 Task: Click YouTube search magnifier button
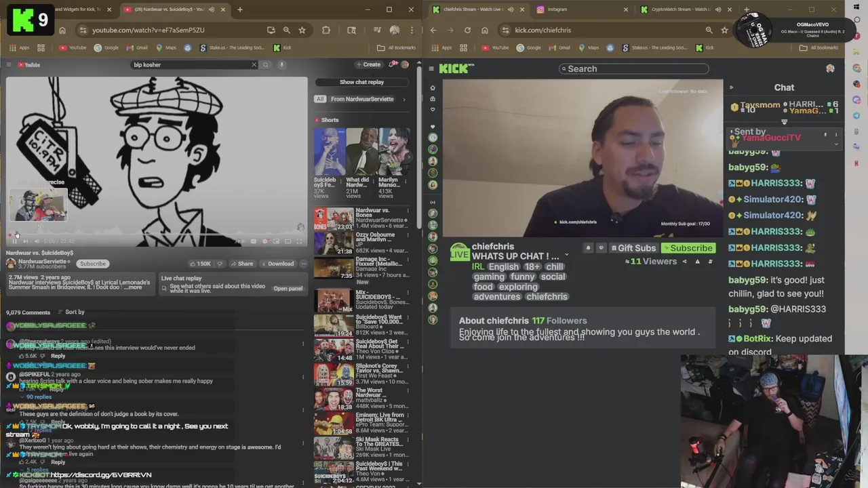tap(266, 65)
